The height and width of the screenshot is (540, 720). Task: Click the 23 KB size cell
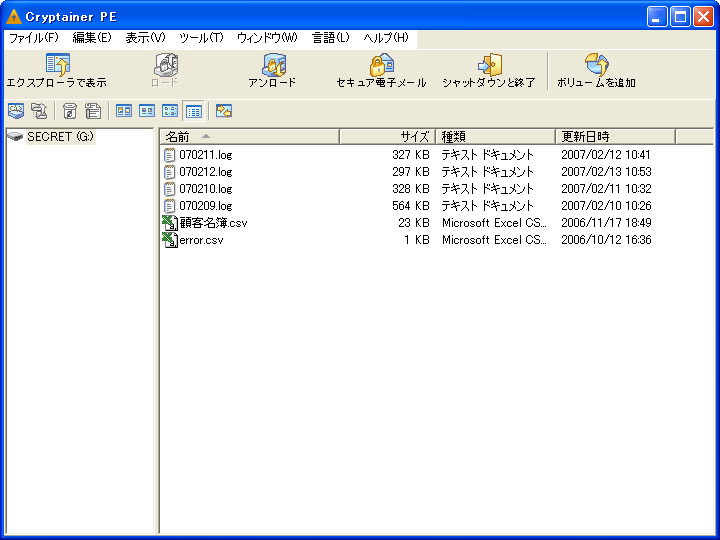click(414, 223)
